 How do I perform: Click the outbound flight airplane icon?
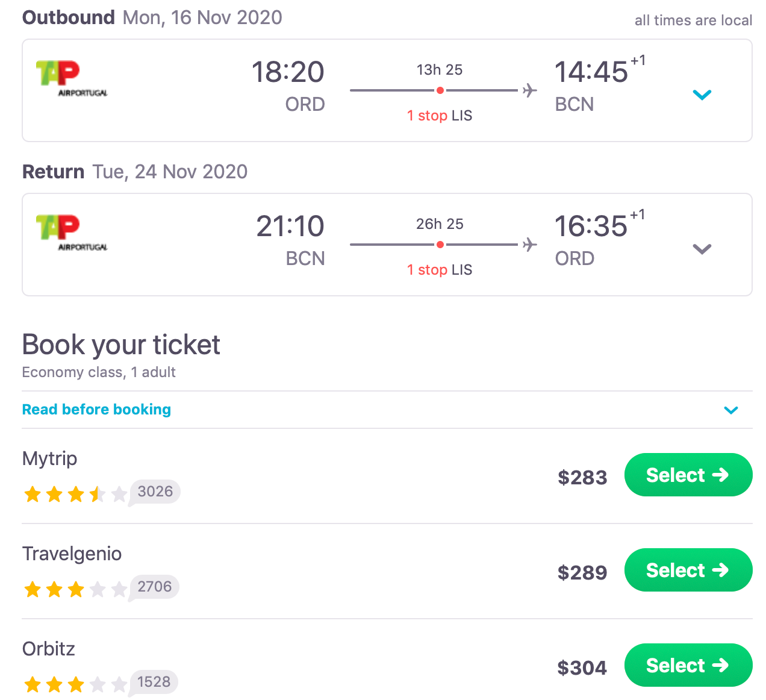pyautogui.click(x=529, y=90)
